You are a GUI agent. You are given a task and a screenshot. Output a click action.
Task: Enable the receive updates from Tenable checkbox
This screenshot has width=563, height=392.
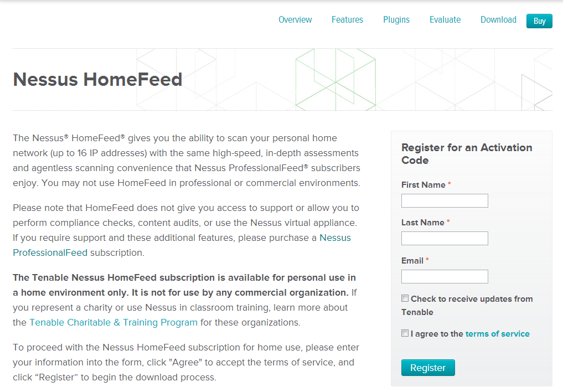point(405,298)
